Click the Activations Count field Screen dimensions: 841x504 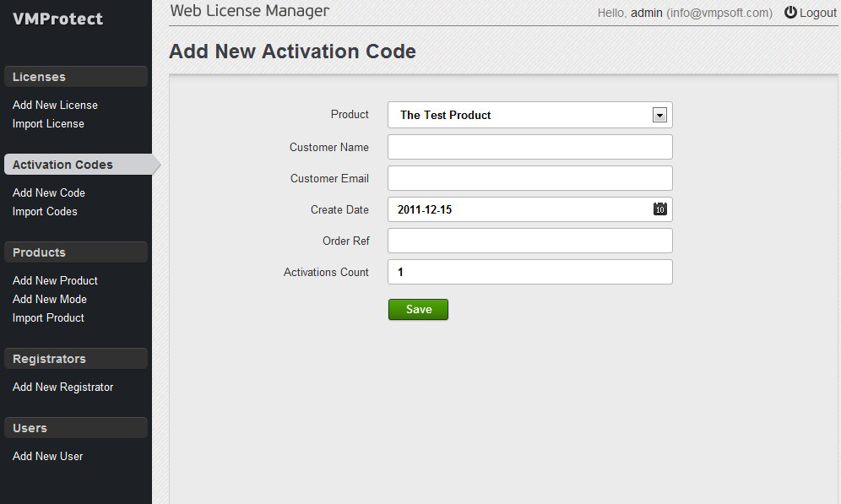pyautogui.click(x=529, y=272)
